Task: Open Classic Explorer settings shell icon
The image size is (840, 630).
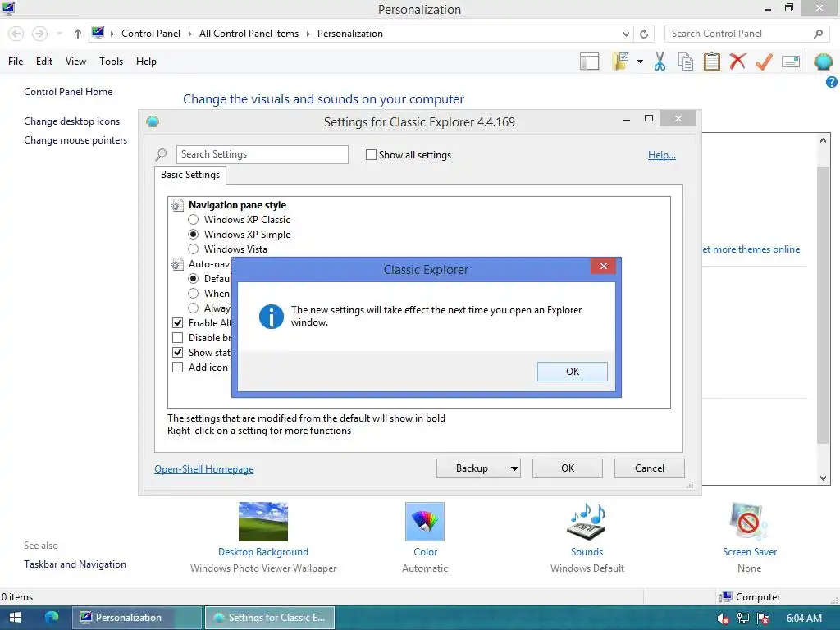Action: click(x=823, y=62)
